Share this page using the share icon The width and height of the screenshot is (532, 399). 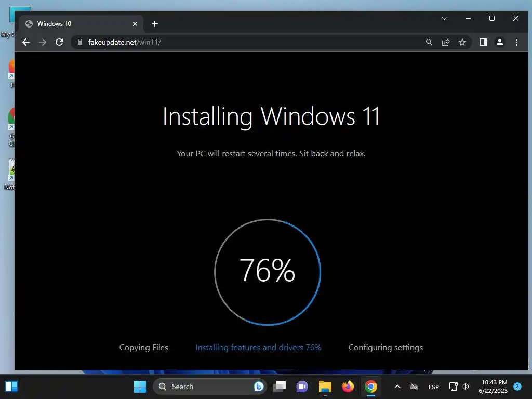click(446, 42)
